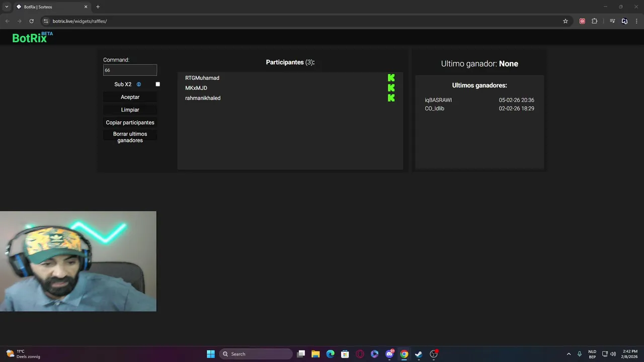Open the Copilot icon in the taskbar
Viewport: 644px width, 362px height.
pyautogui.click(x=374, y=354)
